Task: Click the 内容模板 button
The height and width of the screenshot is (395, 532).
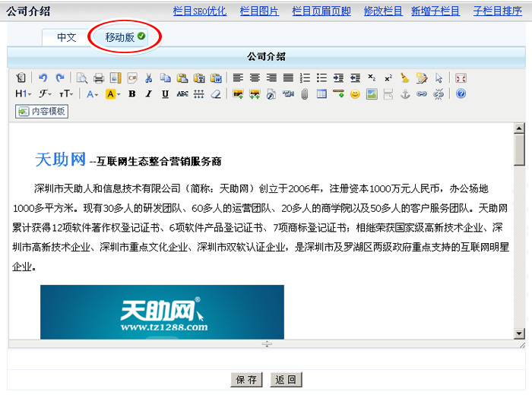Action: tap(42, 112)
